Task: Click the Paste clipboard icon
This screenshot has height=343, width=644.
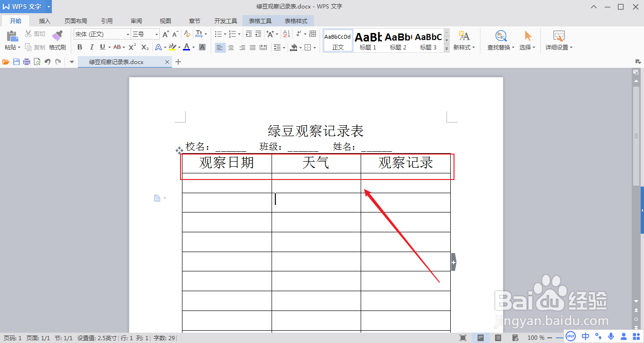Action: point(12,36)
